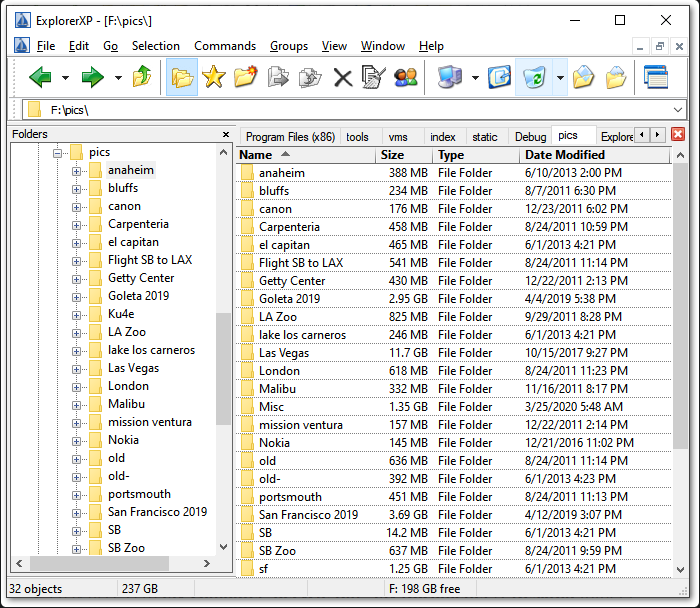Sort by the Size column header
700x608 pixels.
(x=404, y=155)
